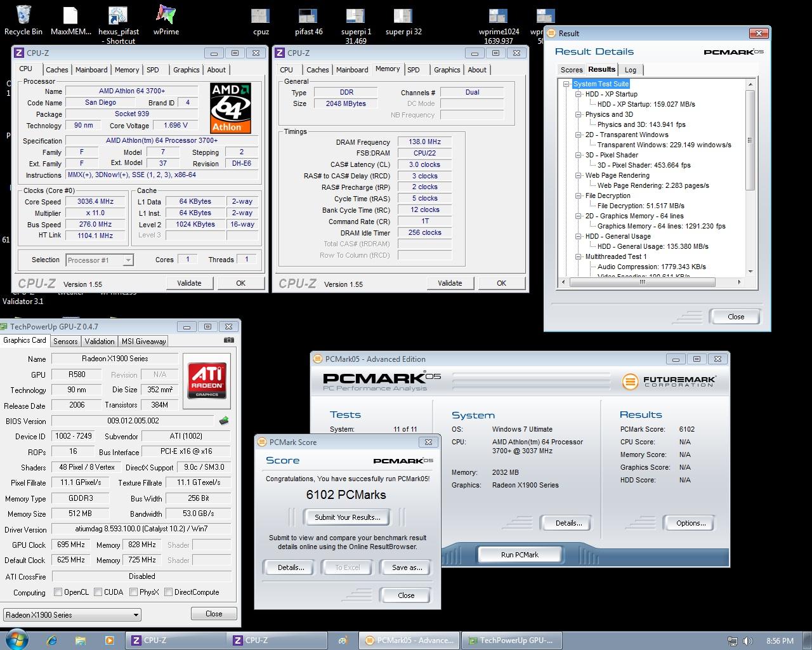
Task: Collapse the 2D - Transparent Windows node
Action: point(579,135)
